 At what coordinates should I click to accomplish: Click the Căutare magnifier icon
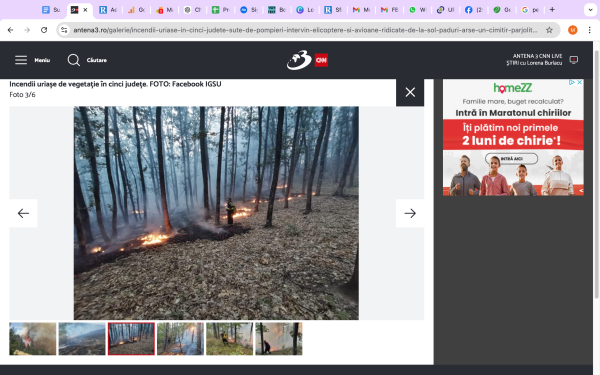coord(73,60)
